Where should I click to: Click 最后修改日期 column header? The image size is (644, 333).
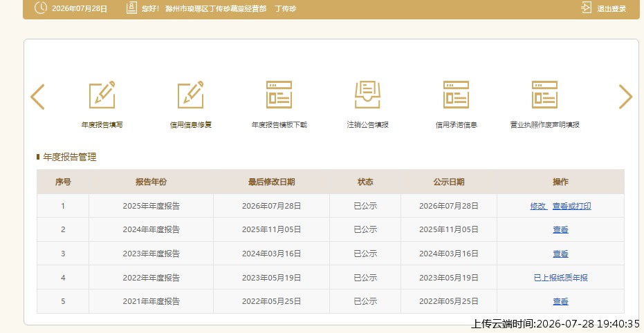click(271, 182)
